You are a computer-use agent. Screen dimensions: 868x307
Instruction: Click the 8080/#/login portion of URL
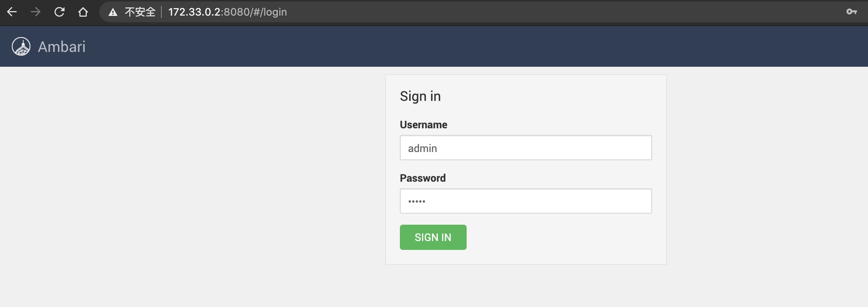tap(255, 12)
